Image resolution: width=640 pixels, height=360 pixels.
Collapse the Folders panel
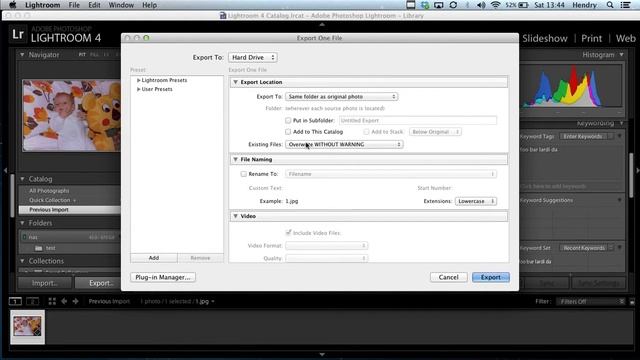coord(22,223)
